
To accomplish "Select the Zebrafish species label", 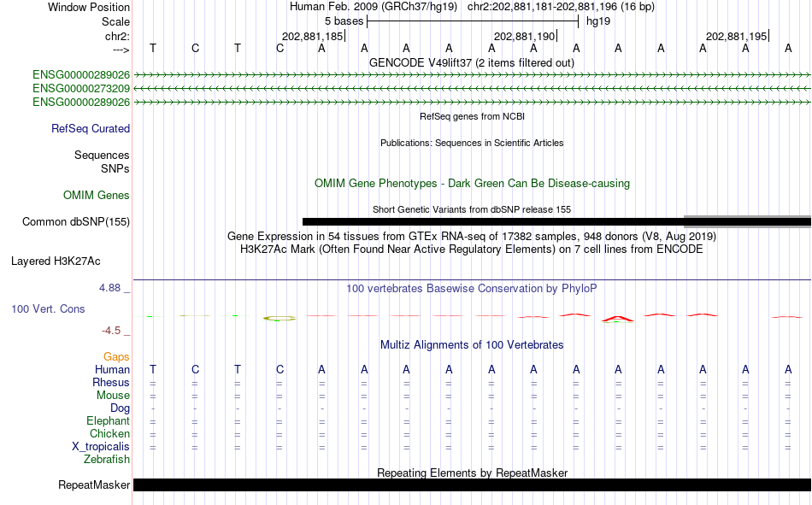I will (x=107, y=459).
